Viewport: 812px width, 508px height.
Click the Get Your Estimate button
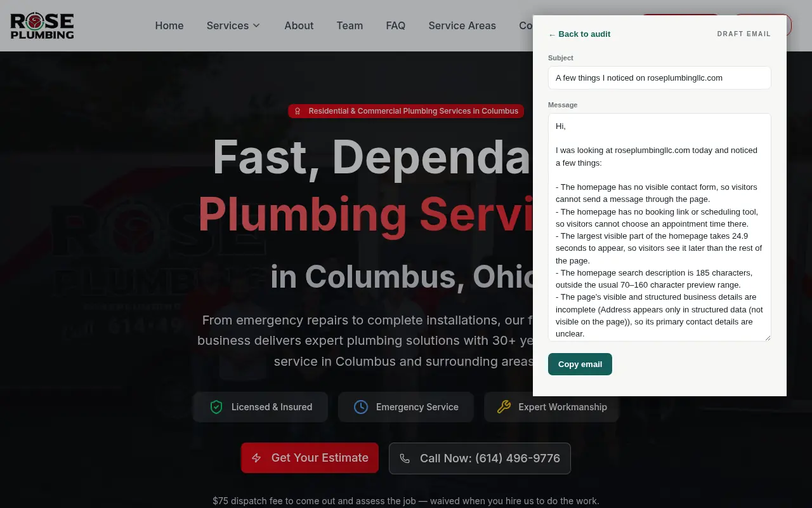click(x=310, y=458)
